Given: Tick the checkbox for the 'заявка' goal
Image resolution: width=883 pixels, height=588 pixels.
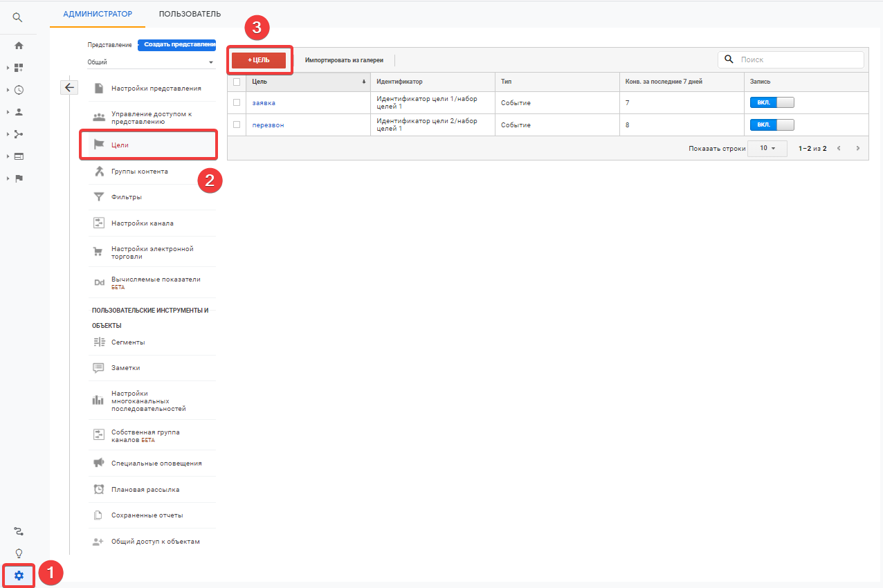Looking at the screenshot, I should point(237,102).
